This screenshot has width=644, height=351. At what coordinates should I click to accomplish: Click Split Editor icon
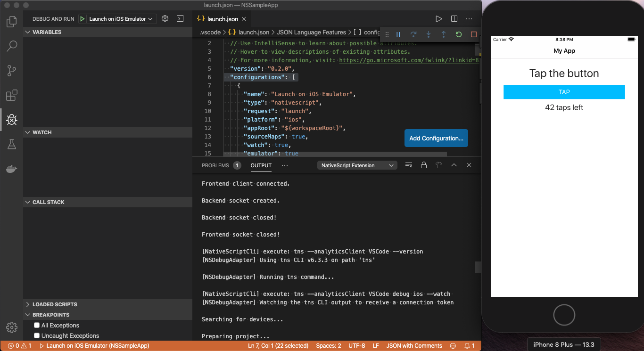[454, 18]
